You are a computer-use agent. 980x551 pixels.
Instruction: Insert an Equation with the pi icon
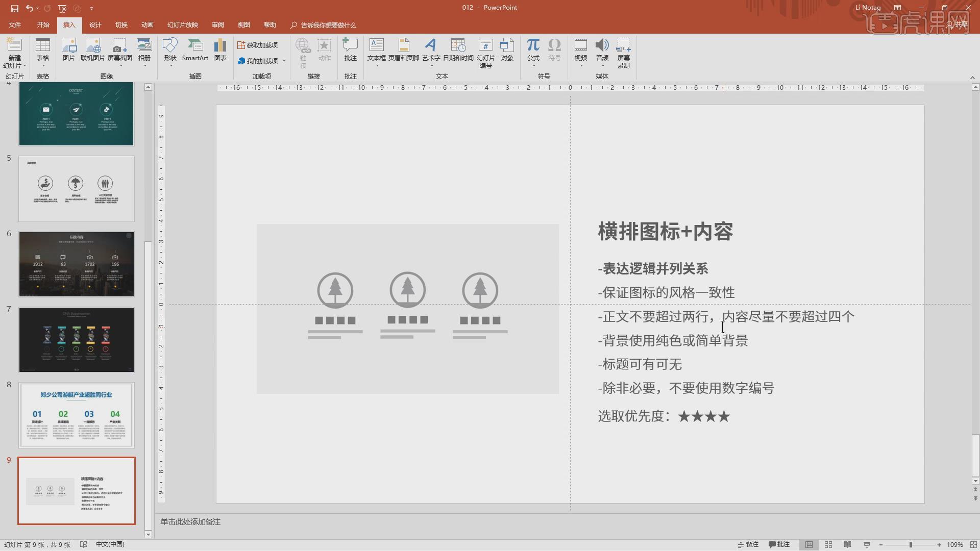[x=533, y=45]
